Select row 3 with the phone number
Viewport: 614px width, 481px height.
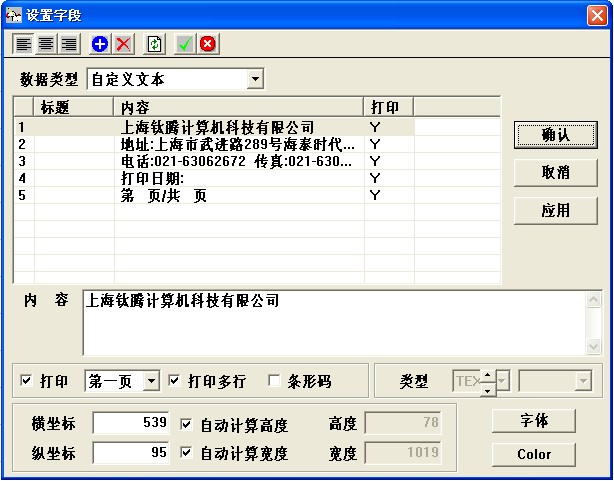235,161
